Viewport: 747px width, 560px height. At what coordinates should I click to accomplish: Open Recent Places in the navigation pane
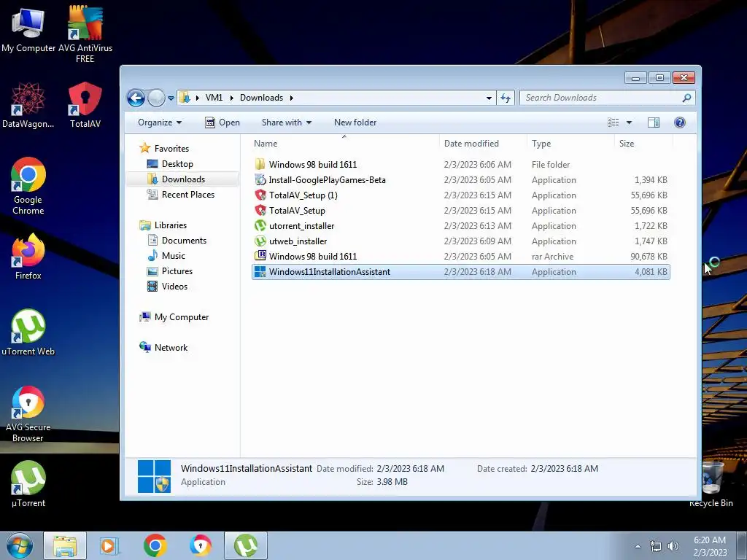click(x=181, y=194)
